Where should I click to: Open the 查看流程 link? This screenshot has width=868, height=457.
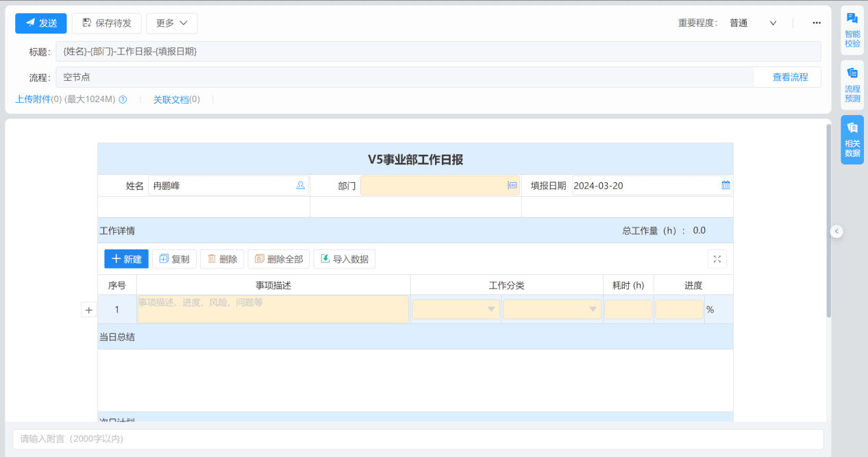pyautogui.click(x=790, y=77)
